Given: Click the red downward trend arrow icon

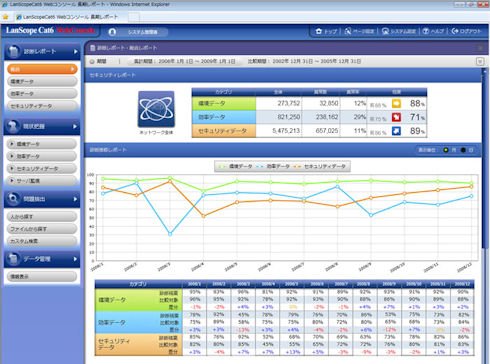Looking at the screenshot, I should [x=396, y=117].
